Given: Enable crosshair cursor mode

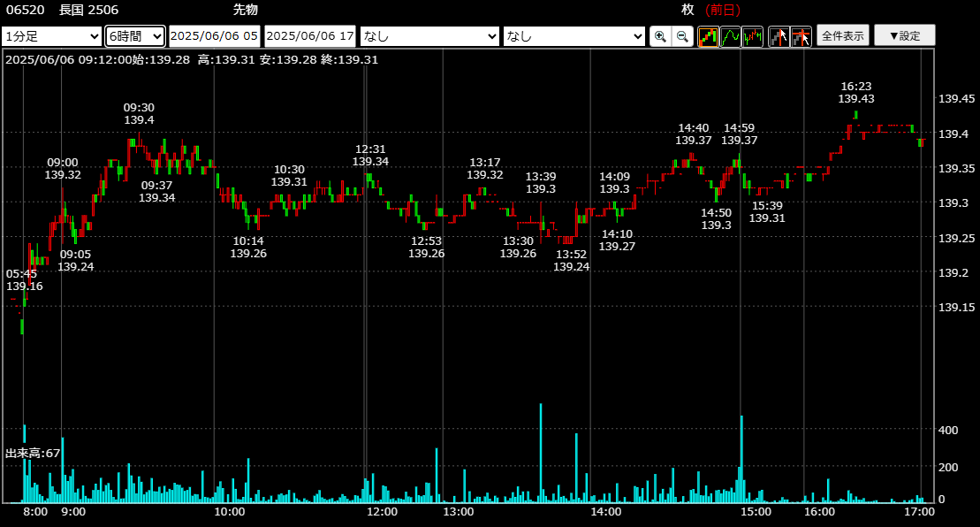Looking at the screenshot, I should coord(801,36).
